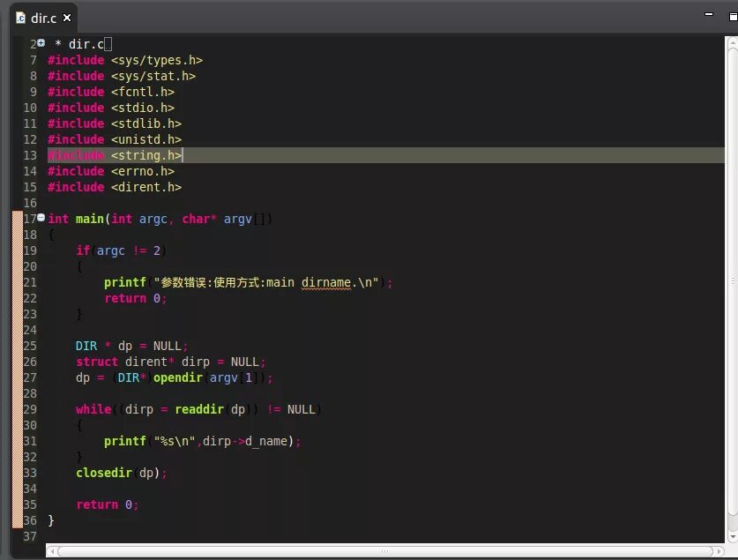Click the main function name
The height and width of the screenshot is (560, 738).
89,219
